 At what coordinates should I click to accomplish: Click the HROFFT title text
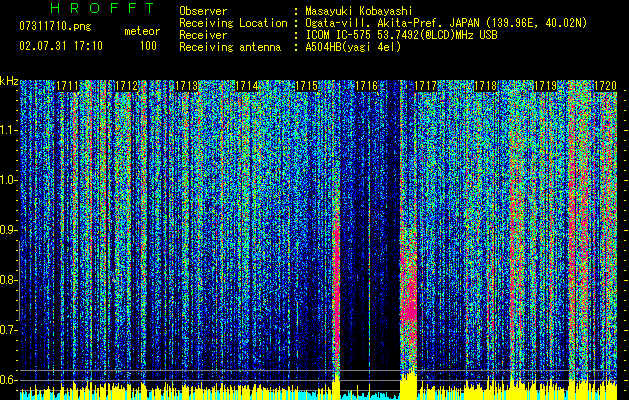tap(103, 8)
